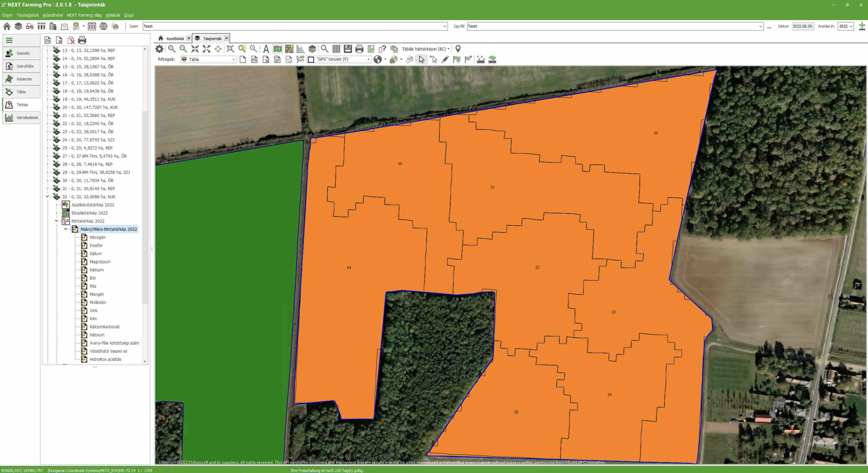Image resolution: width=868 pixels, height=473 pixels.
Task: Select the Foszfor sample map item
Action: point(96,245)
